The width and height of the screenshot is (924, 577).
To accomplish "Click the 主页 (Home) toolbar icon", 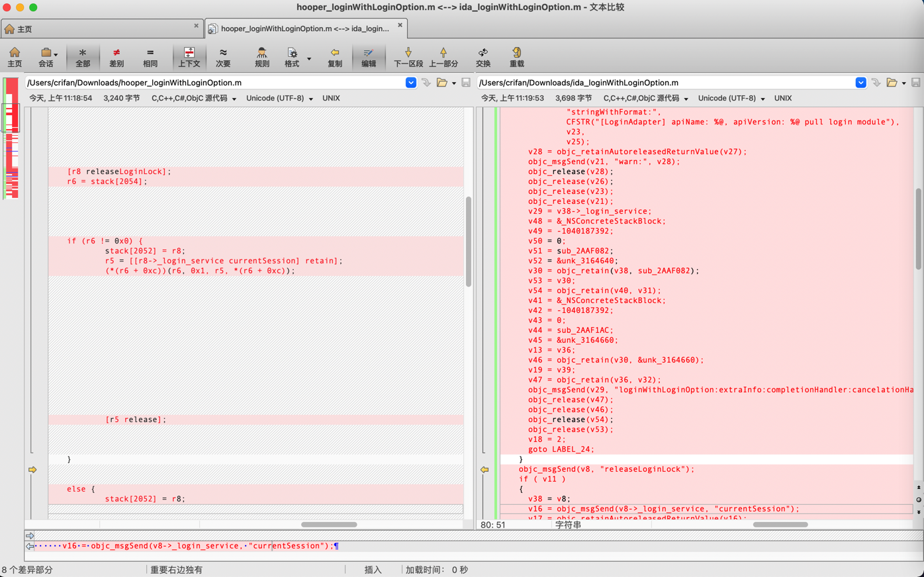I will pos(15,57).
